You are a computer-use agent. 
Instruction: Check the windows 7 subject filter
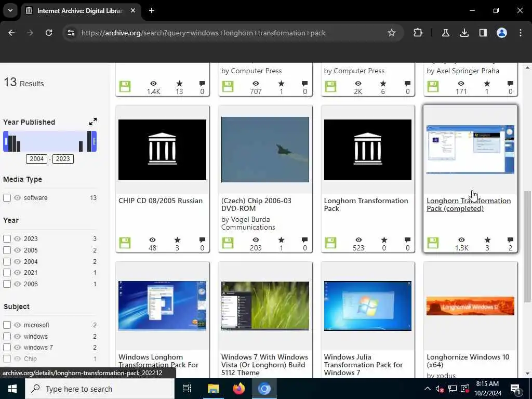7,348
